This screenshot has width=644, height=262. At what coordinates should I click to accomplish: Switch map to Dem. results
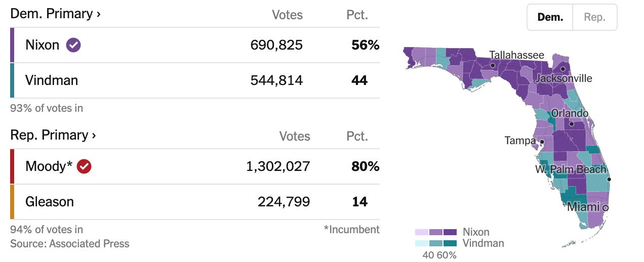coord(550,17)
